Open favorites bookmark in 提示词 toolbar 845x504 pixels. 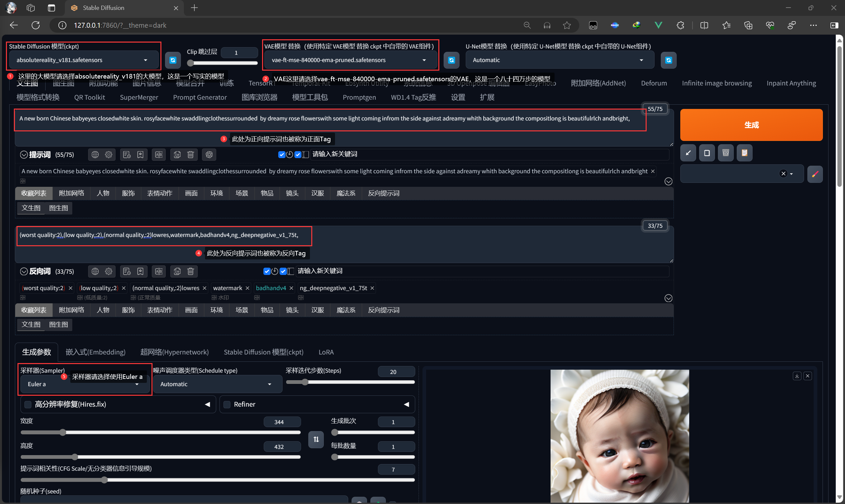click(140, 154)
